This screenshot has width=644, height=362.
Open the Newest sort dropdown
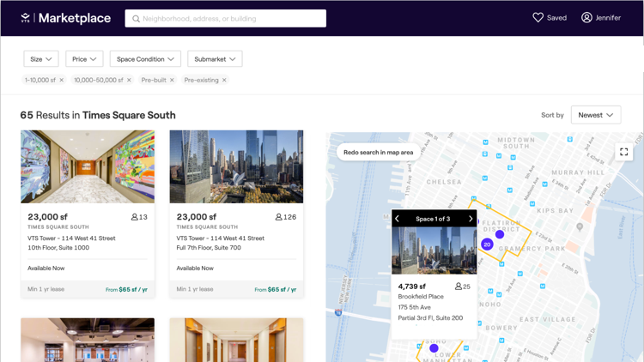click(596, 115)
